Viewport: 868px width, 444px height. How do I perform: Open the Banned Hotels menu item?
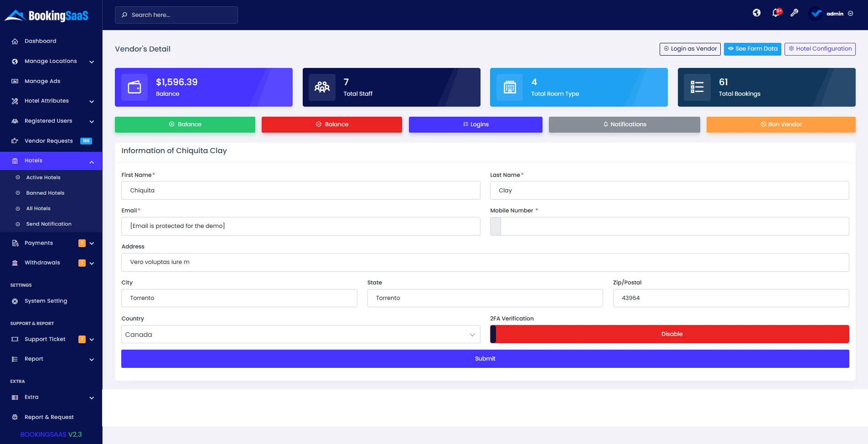click(x=45, y=193)
